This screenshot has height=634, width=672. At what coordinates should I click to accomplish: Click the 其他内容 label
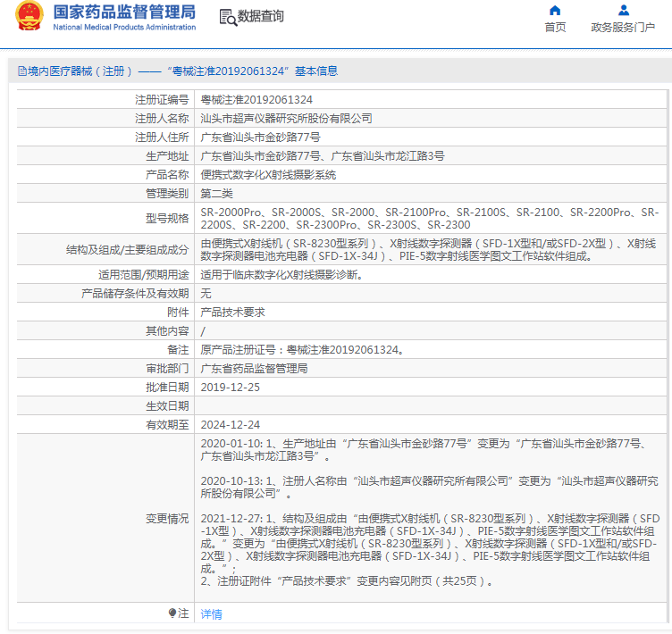pos(167,331)
